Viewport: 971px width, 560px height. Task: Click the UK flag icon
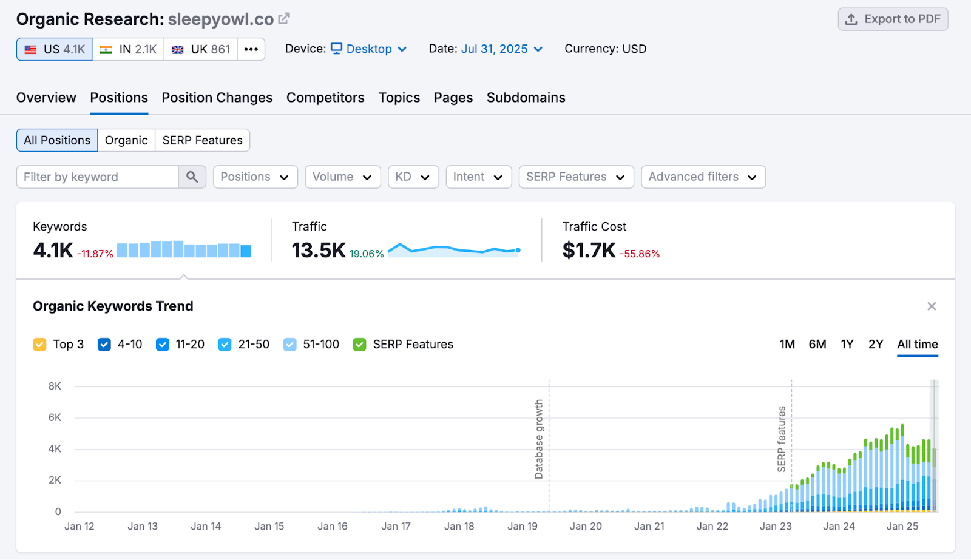click(x=178, y=50)
